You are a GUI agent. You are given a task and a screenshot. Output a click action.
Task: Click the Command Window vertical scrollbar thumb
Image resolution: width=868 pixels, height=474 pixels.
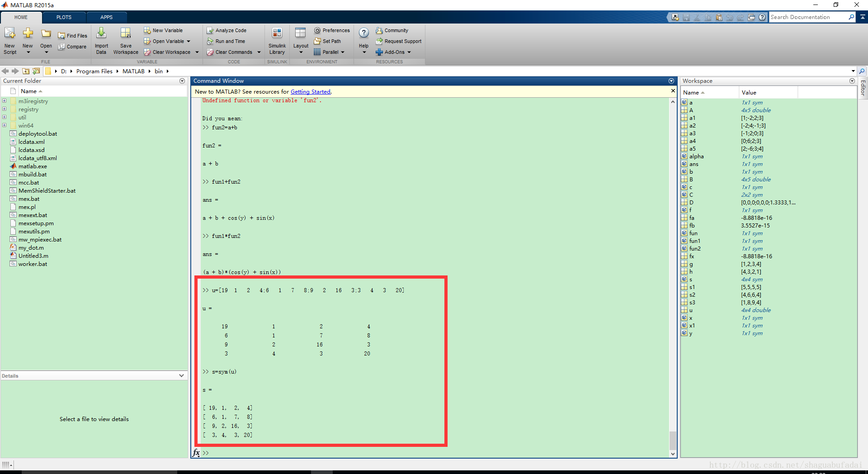673,440
